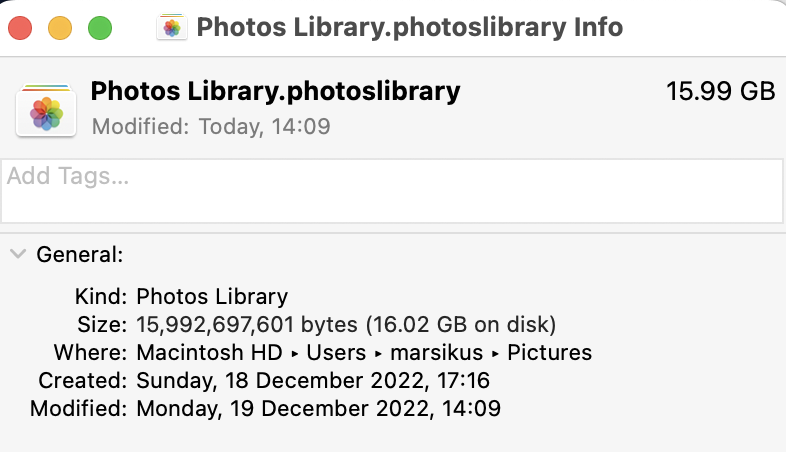Image resolution: width=786 pixels, height=452 pixels.
Task: Click Pictures in the Where path
Action: point(549,353)
